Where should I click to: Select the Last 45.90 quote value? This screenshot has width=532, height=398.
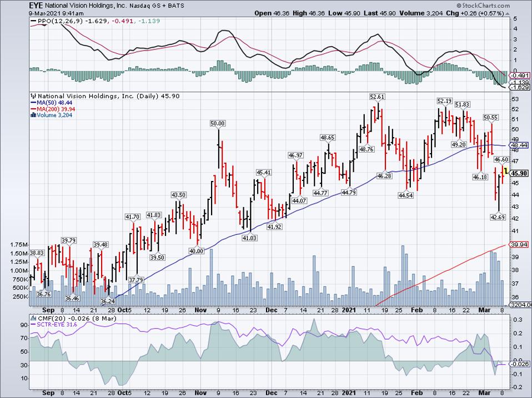coord(380,13)
